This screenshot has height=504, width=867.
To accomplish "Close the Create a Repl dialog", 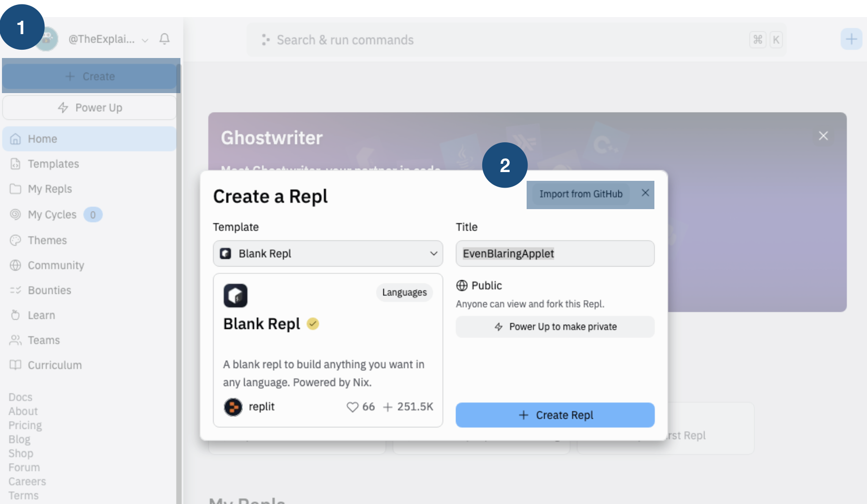I will tap(645, 193).
